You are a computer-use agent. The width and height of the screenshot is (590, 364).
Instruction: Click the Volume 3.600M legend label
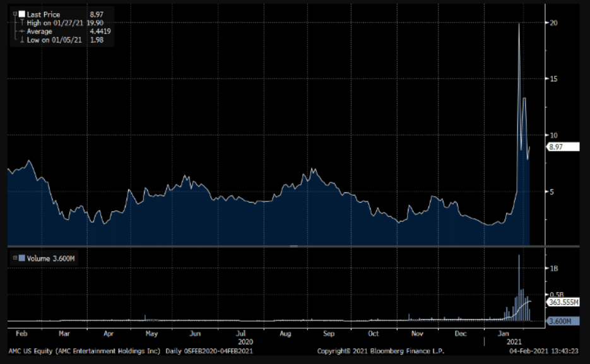click(50, 259)
